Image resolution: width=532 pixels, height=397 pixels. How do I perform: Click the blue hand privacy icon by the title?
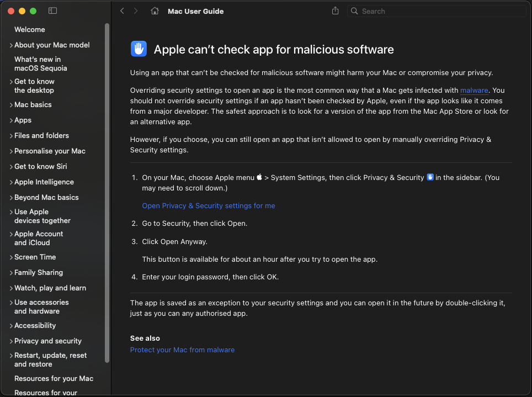[x=139, y=49]
